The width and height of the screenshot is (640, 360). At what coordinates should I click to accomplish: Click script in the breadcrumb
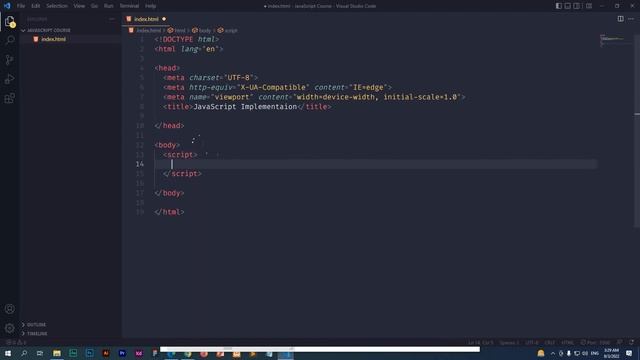coord(231,30)
